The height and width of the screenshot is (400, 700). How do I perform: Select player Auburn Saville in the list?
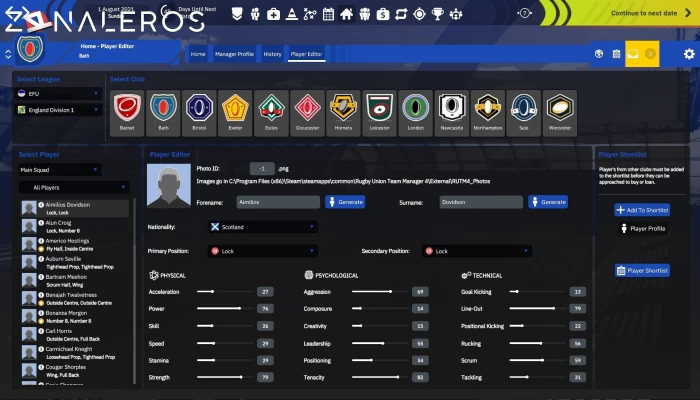pos(75,262)
